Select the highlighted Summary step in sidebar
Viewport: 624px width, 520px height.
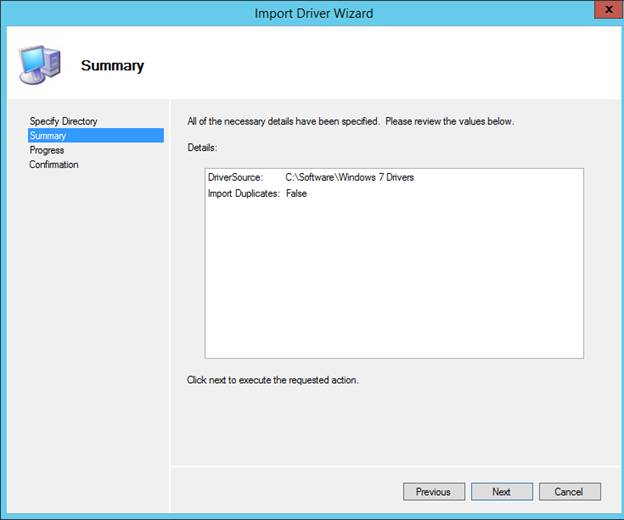point(48,136)
